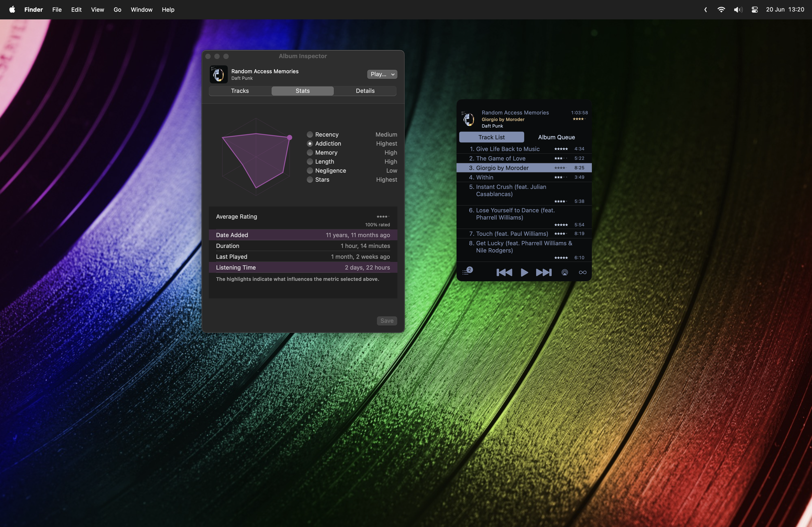
Task: Skip to next track in mini player
Action: tap(544, 272)
